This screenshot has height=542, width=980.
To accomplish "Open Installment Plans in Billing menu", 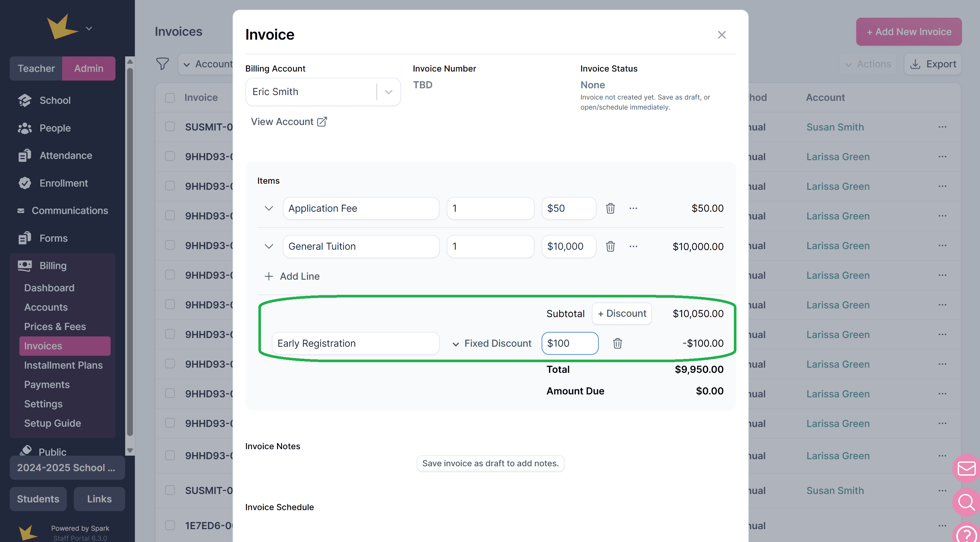I will (63, 365).
